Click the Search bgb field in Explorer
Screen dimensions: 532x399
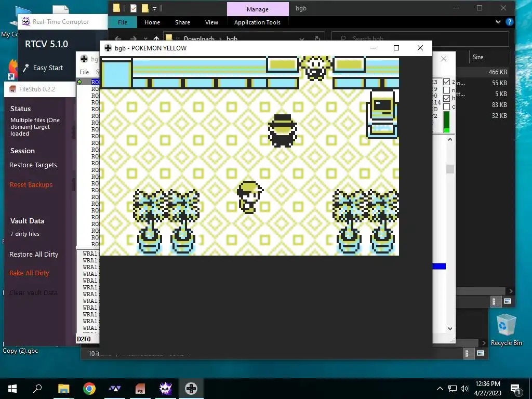421,38
